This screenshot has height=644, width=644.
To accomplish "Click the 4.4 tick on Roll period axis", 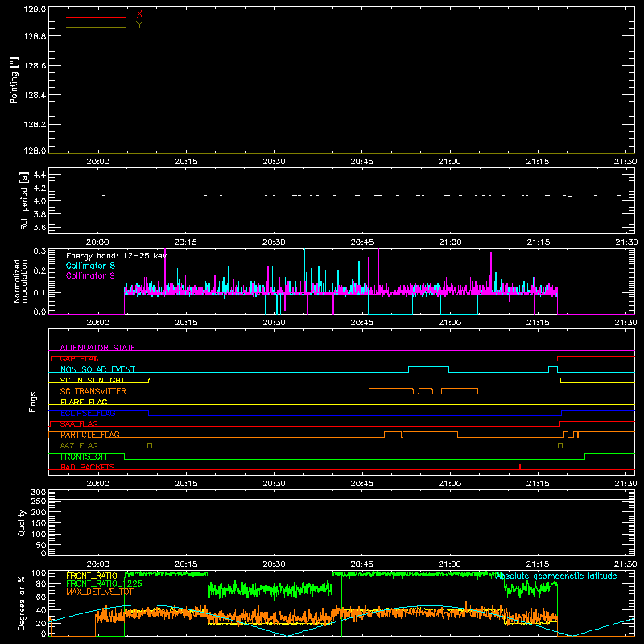I will pyautogui.click(x=39, y=175).
